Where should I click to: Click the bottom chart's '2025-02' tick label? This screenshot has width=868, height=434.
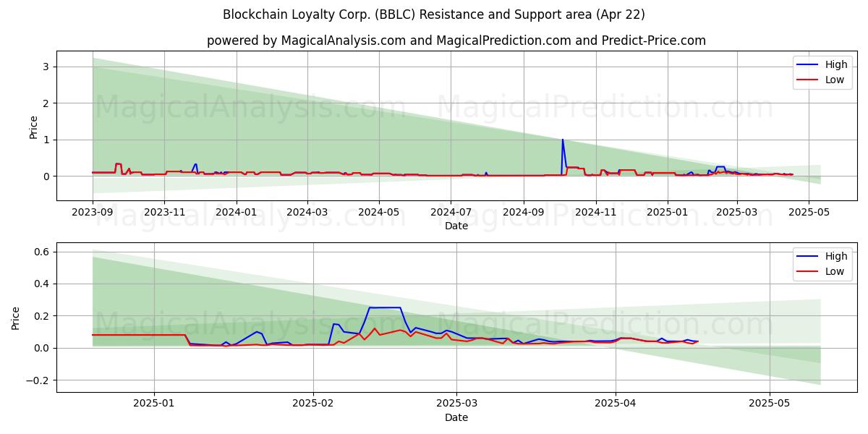click(313, 404)
